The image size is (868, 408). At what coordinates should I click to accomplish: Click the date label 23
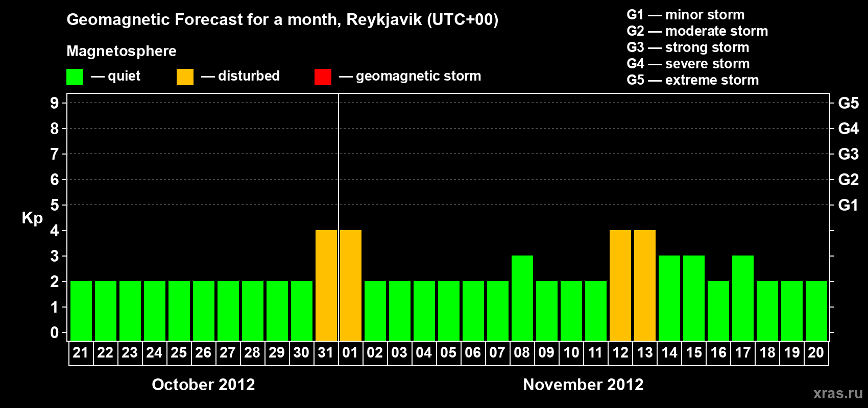tap(130, 353)
